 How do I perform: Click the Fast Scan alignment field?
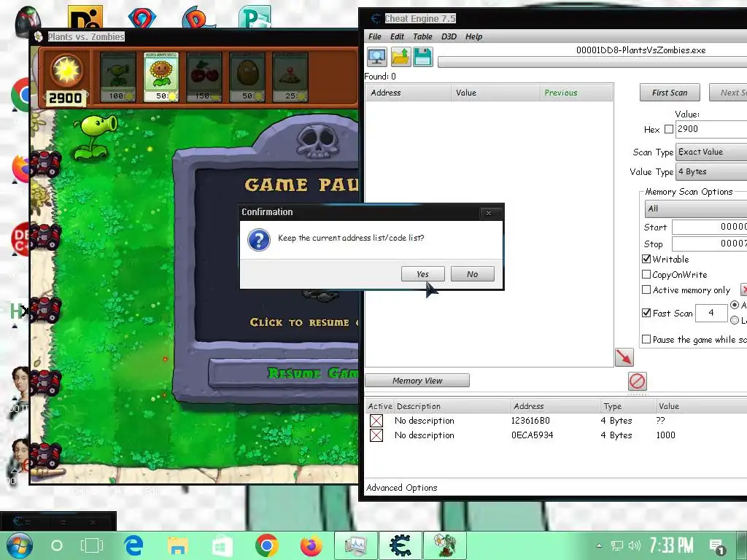(711, 313)
